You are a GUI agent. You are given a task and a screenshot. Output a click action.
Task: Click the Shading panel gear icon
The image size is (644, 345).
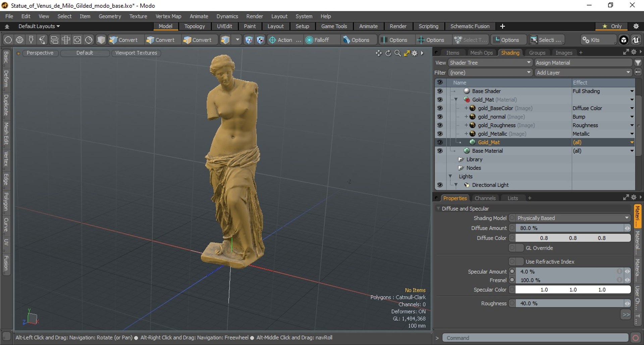coord(634,52)
